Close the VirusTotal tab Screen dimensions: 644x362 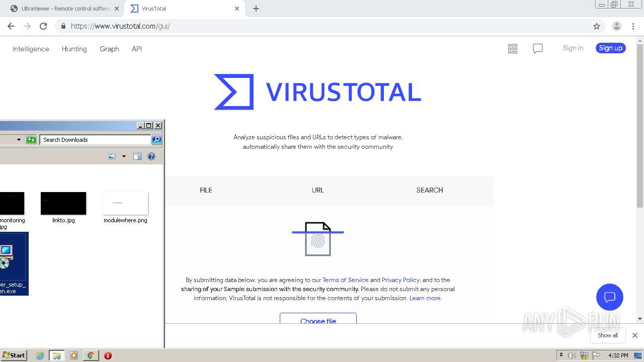point(237,9)
